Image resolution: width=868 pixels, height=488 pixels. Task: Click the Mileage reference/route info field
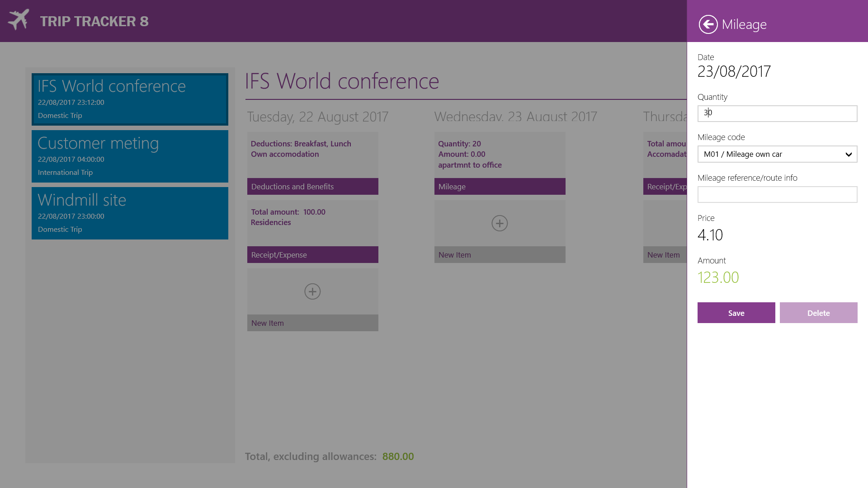click(777, 195)
